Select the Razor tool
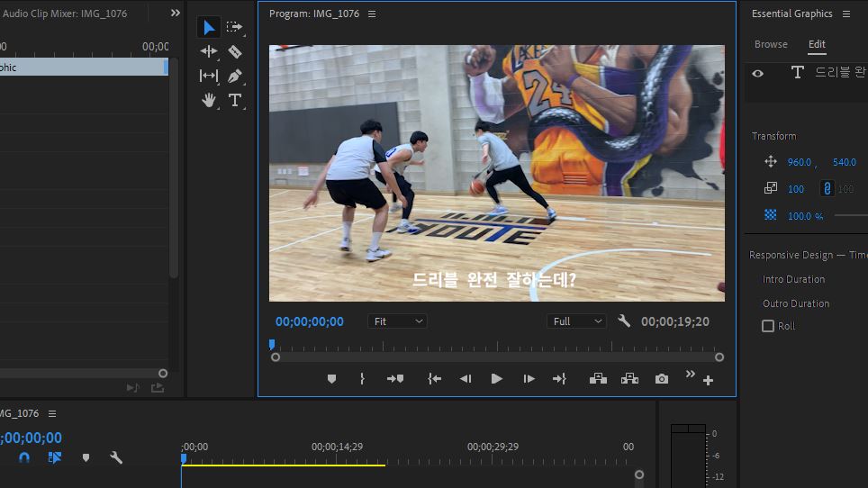The width and height of the screenshot is (868, 488). pyautogui.click(x=235, y=51)
